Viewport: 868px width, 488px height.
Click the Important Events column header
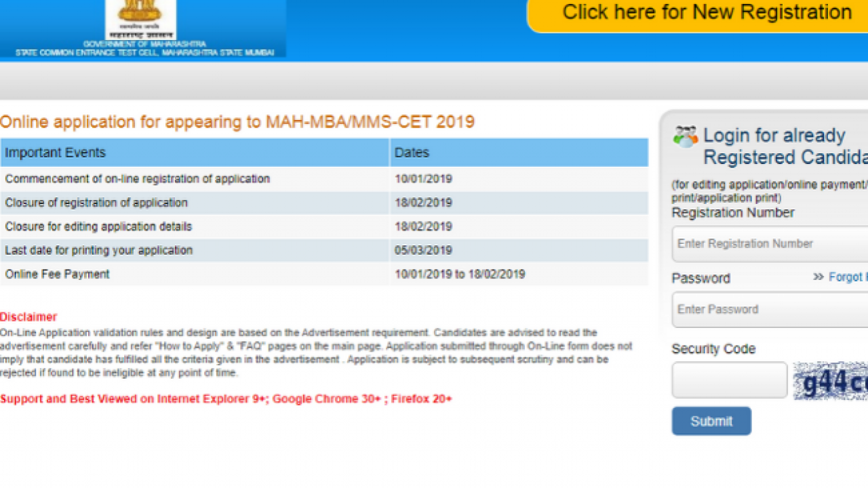[56, 152]
